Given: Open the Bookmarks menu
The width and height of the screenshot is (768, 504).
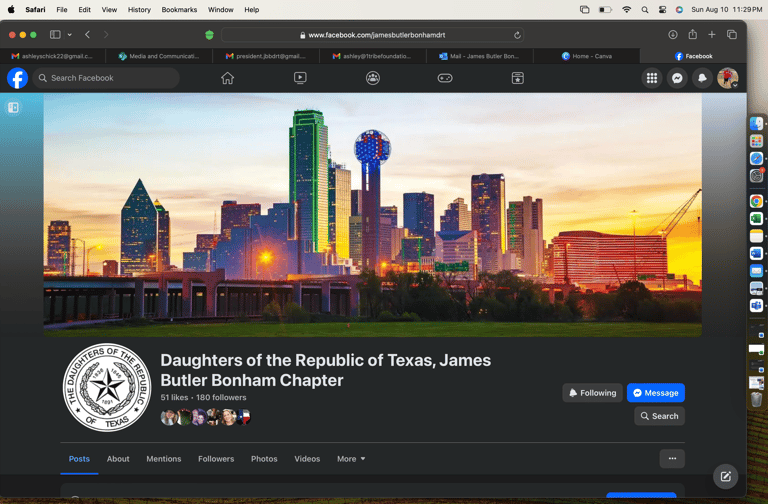Looking at the screenshot, I should coord(179,9).
